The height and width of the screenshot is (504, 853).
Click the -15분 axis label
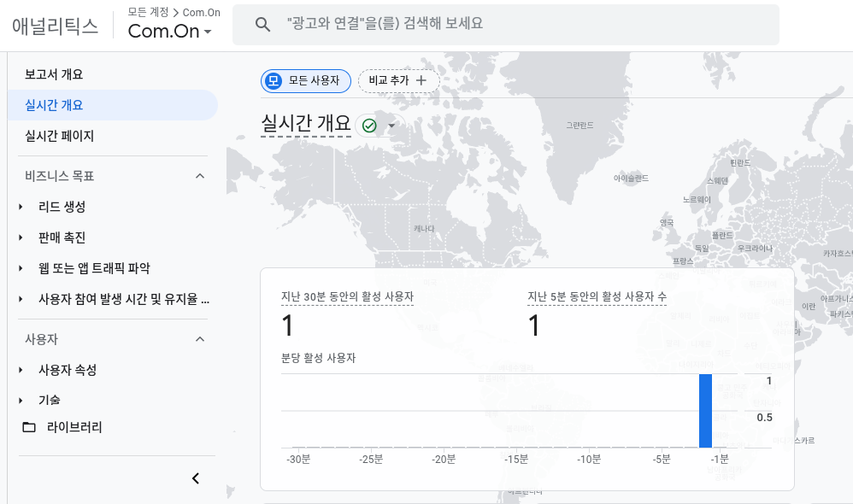coord(516,460)
